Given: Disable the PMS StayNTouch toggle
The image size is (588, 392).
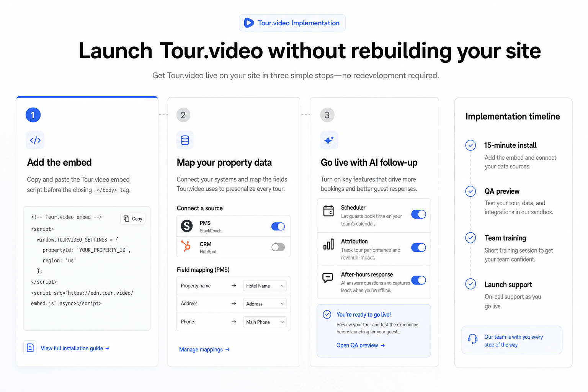Looking at the screenshot, I should pos(278,226).
